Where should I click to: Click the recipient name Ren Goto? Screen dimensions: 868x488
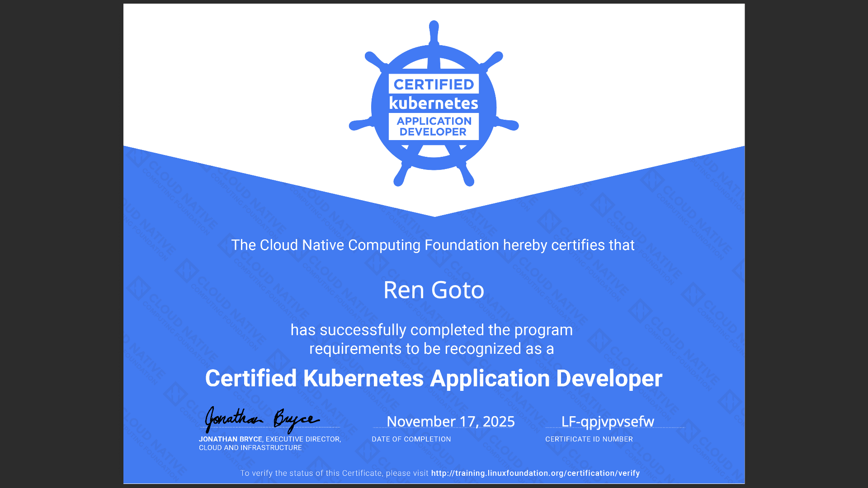pos(434,290)
